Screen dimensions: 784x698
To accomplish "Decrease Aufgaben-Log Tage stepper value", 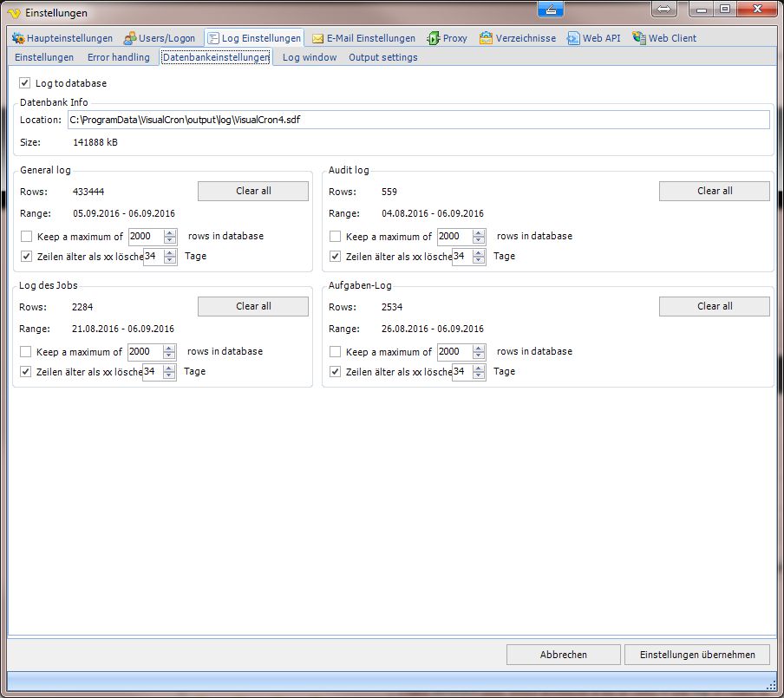I will click(480, 375).
